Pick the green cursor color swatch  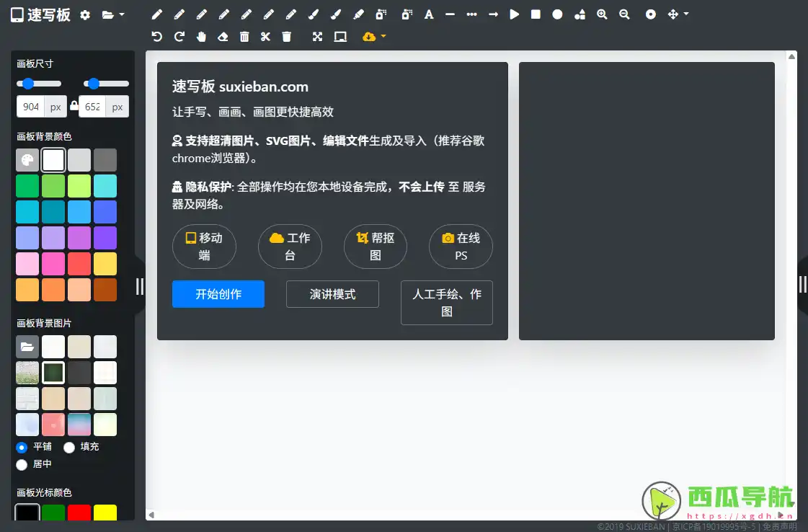click(53, 512)
